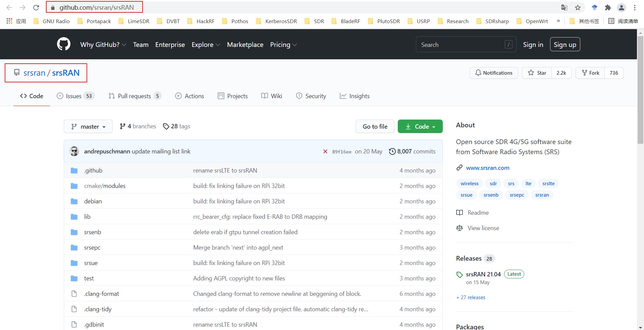Open the 8,007 commits history
This screenshot has height=330, width=644.
pyautogui.click(x=412, y=151)
